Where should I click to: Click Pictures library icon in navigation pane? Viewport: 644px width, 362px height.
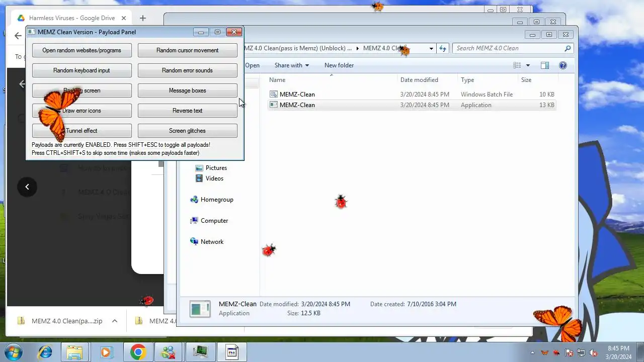[x=199, y=168]
